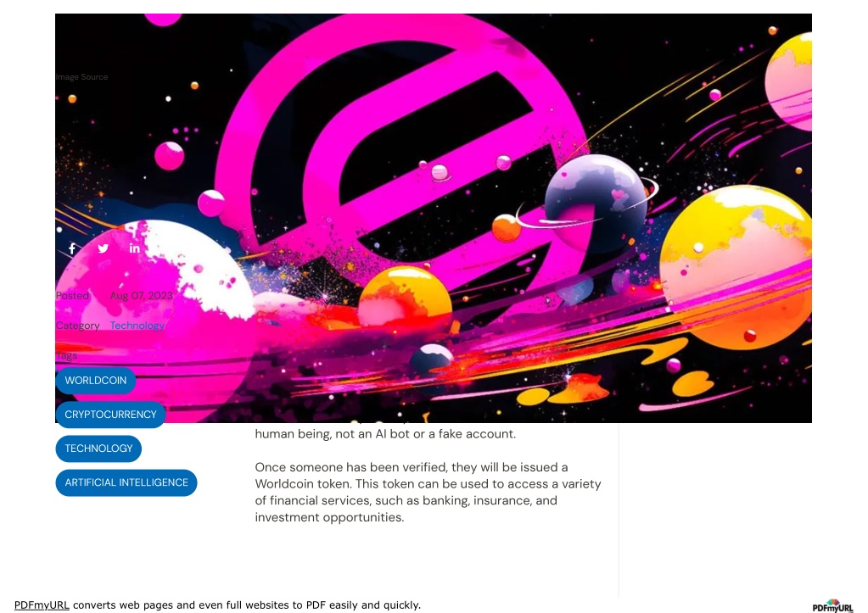Open the Technology category link
The height and width of the screenshot is (613, 868).
pos(137,326)
